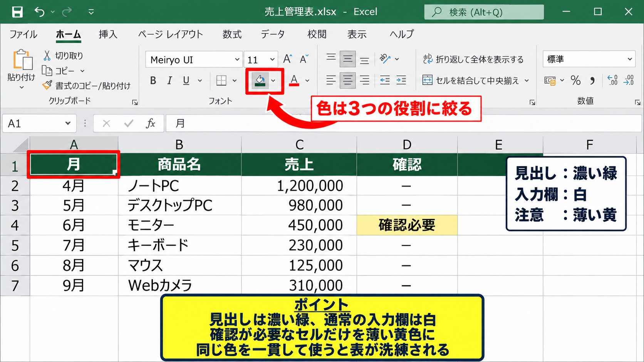The image size is (644, 362).
Task: Apply the comma style icon
Action: (592, 80)
